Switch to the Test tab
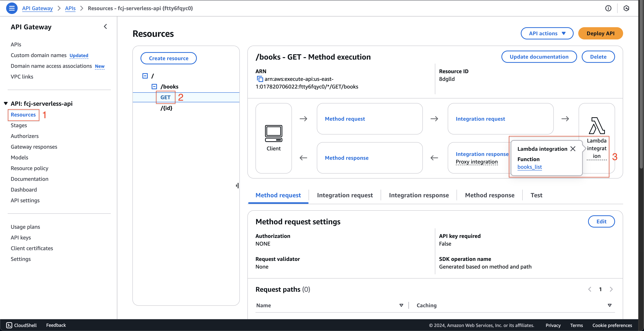This screenshot has width=644, height=331. [x=536, y=195]
